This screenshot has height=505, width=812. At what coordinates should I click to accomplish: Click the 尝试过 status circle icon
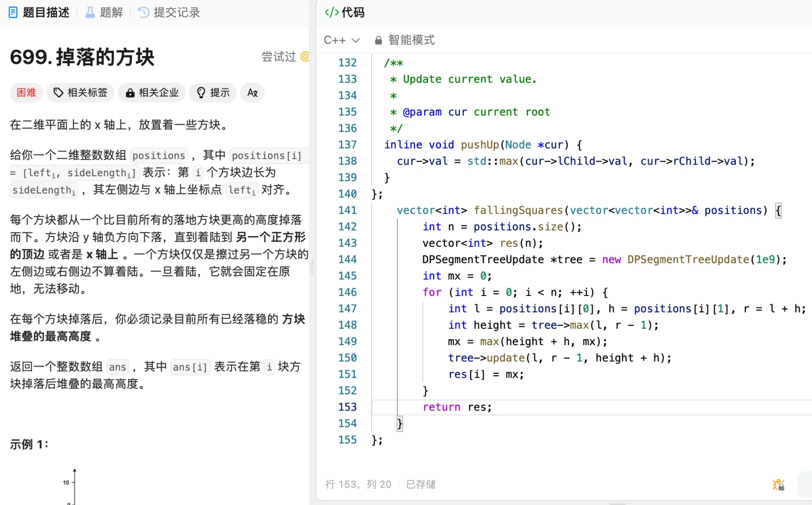pyautogui.click(x=305, y=57)
